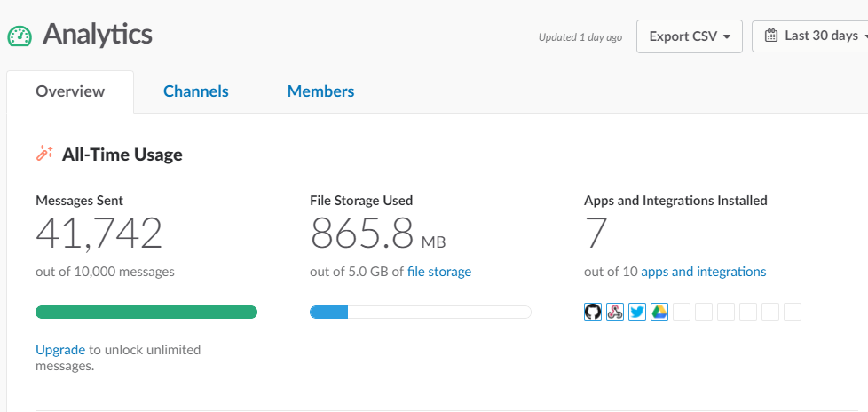Click the GitHub integration icon
Image resolution: width=868 pixels, height=412 pixels.
coord(593,312)
